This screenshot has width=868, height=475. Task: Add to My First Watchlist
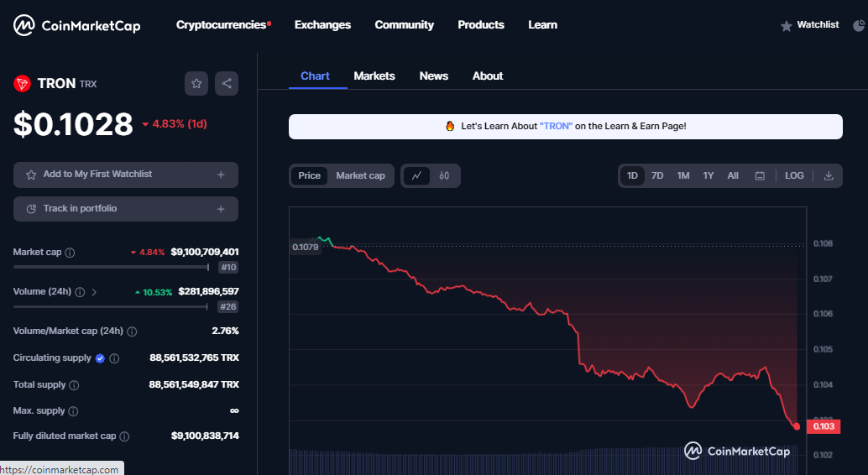click(x=126, y=175)
